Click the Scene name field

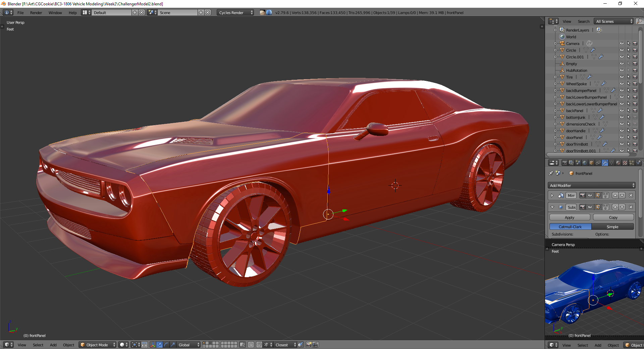click(178, 12)
